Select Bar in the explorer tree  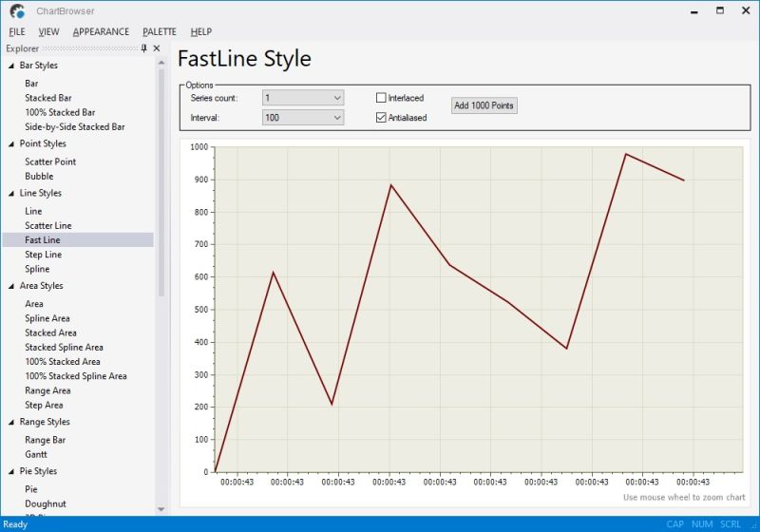(x=31, y=84)
